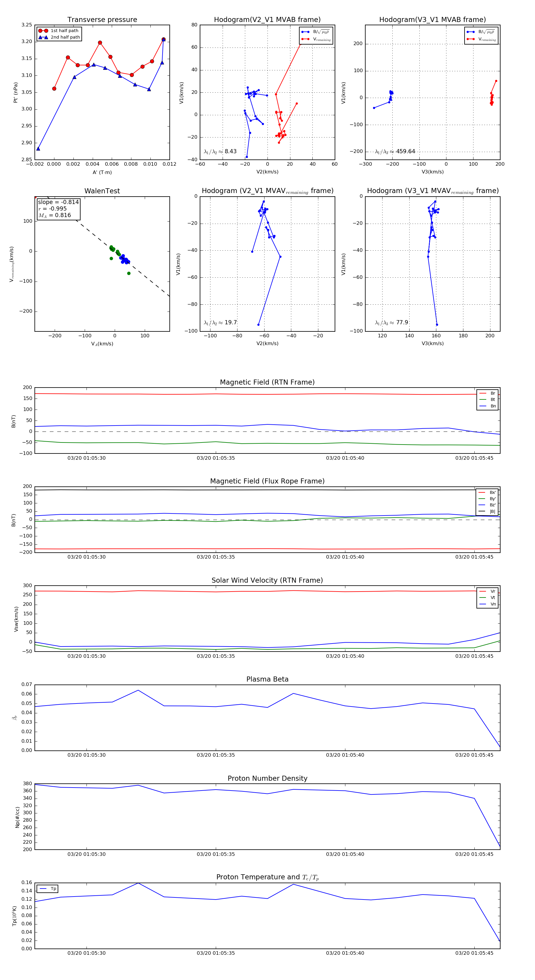Click the 'Magnetic Field (RTN Frame)' title
Viewport: 535px width, 980px height.
pos(267,382)
